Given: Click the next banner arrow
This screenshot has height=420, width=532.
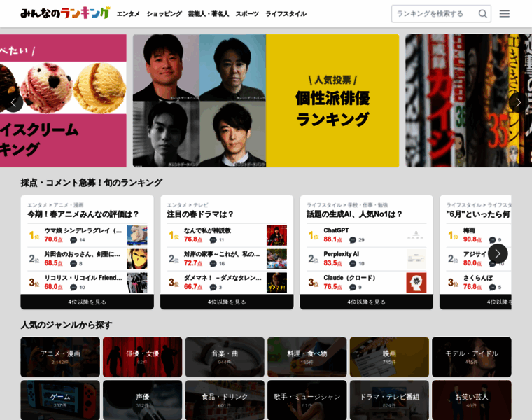Looking at the screenshot, I should (x=518, y=102).
